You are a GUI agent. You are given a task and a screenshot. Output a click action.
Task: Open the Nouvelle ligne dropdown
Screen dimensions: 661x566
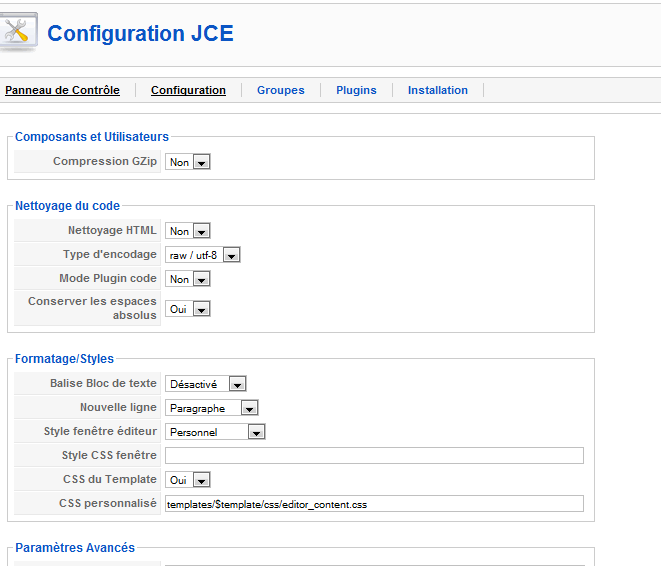pyautogui.click(x=212, y=408)
